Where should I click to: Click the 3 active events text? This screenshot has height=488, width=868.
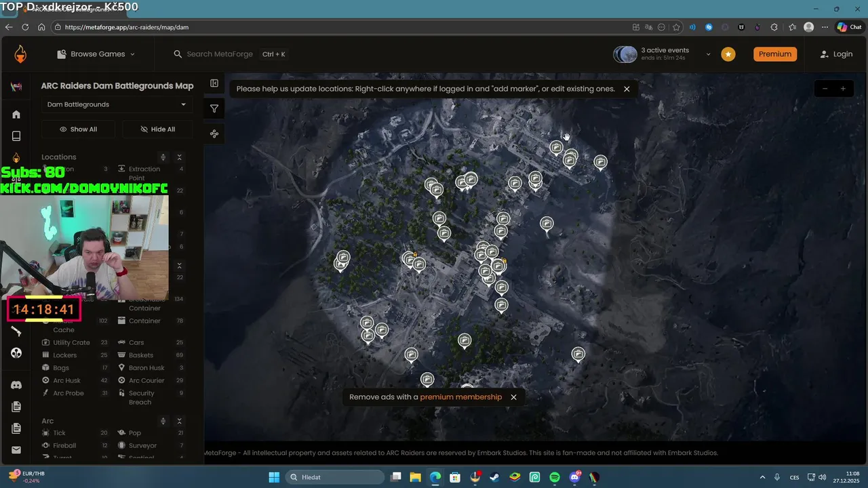(x=665, y=50)
